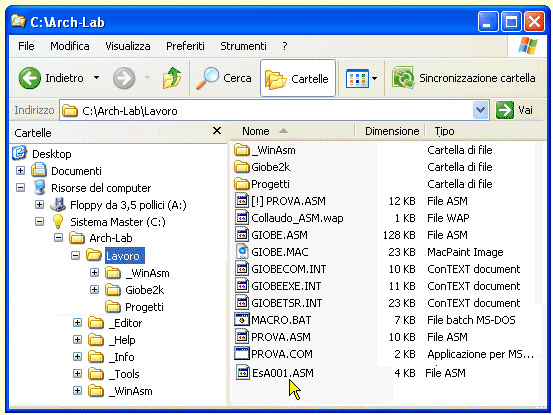Open the ? help menu
Image resolution: width=553 pixels, height=415 pixels.
285,46
